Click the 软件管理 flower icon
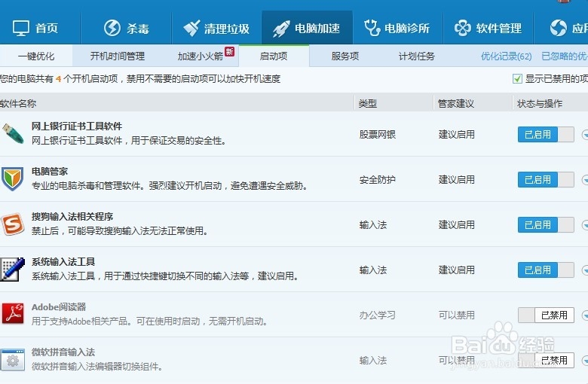 (462, 28)
